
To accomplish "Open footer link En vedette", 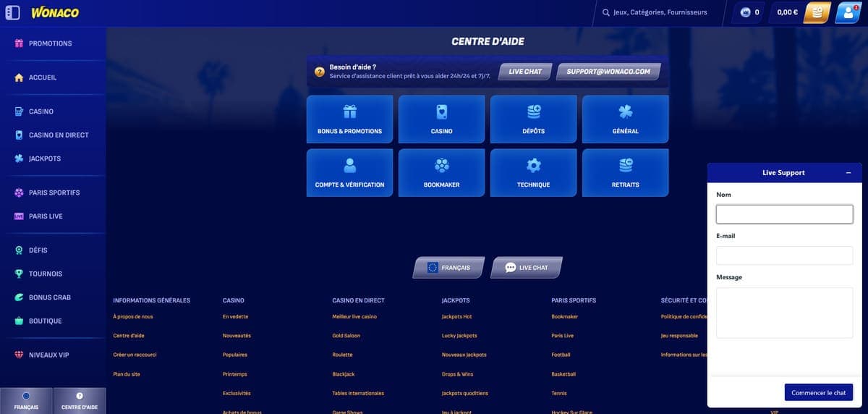I will point(236,317).
